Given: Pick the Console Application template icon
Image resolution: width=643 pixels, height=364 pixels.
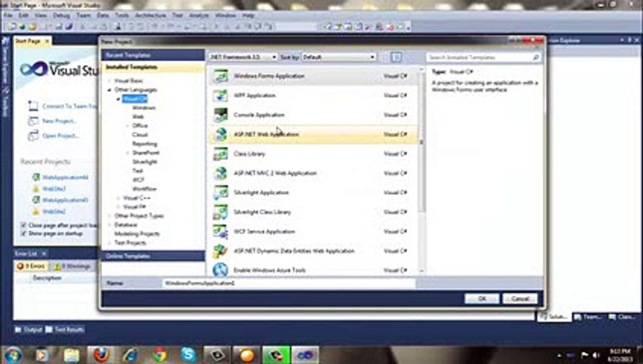Looking at the screenshot, I should coord(220,115).
